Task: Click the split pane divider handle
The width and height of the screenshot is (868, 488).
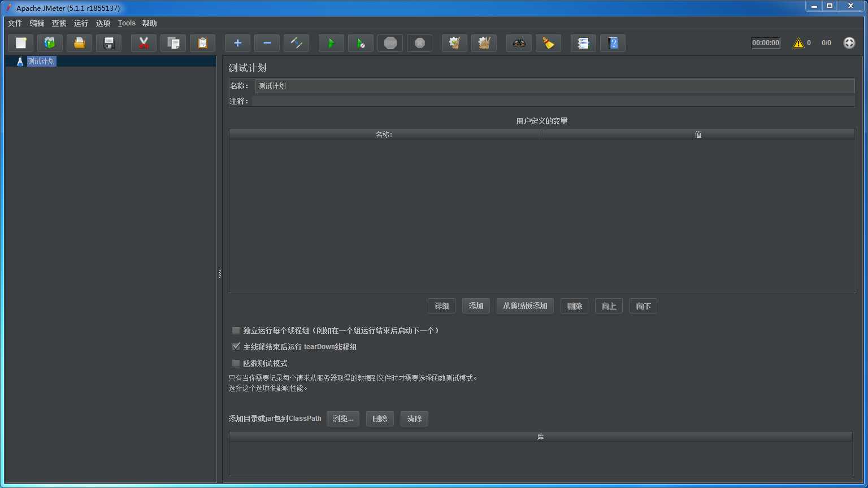Action: point(220,273)
